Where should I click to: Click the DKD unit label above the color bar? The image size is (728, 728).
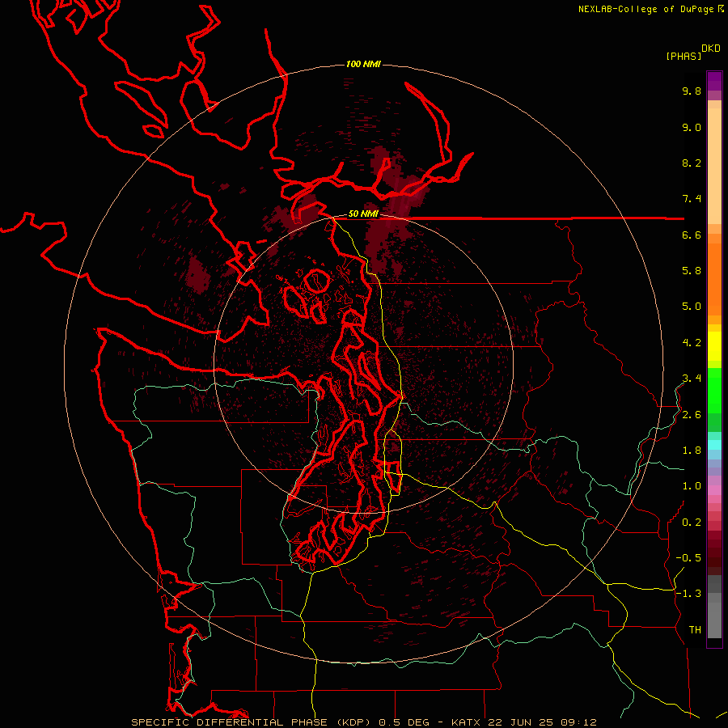[x=711, y=49]
